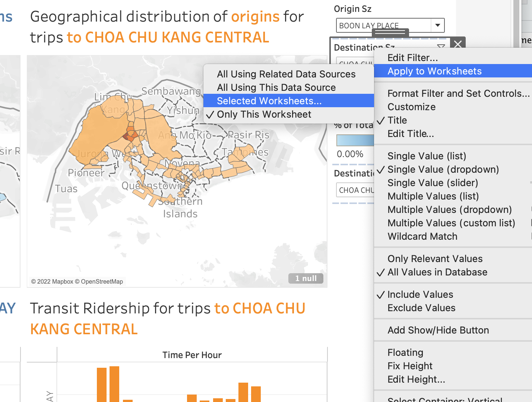
Task: Enable Only Relevant Values
Action: 435,259
